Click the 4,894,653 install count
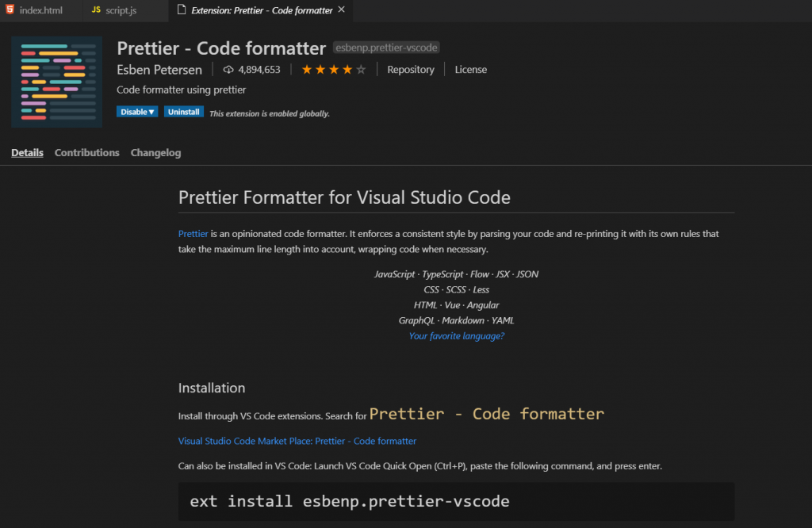 pyautogui.click(x=259, y=69)
